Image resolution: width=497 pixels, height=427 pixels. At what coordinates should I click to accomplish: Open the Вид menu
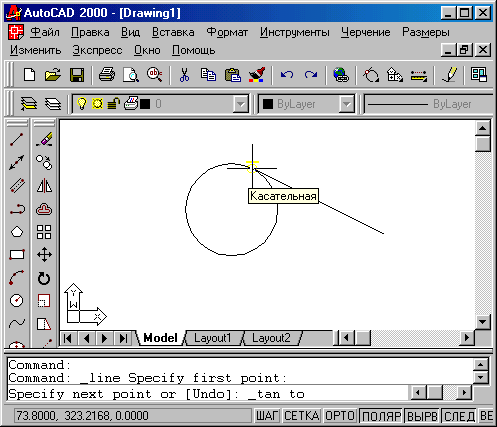pyautogui.click(x=130, y=32)
